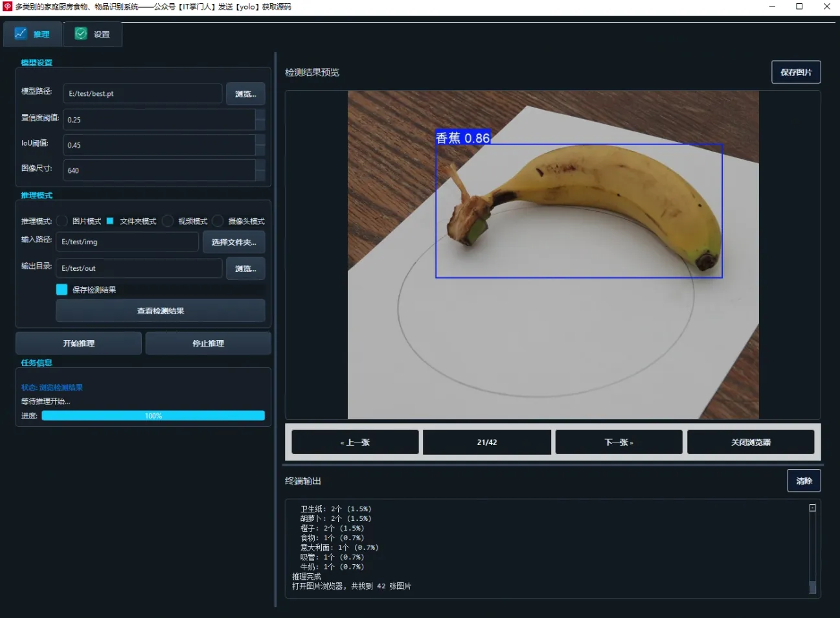Viewport: 840px width, 618px height.
Task: Click the down arrow of 置信度阈值 spinbox
Action: [260, 125]
